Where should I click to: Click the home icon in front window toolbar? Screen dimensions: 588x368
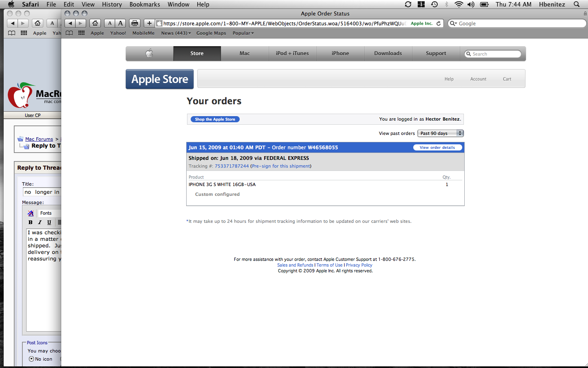point(95,23)
